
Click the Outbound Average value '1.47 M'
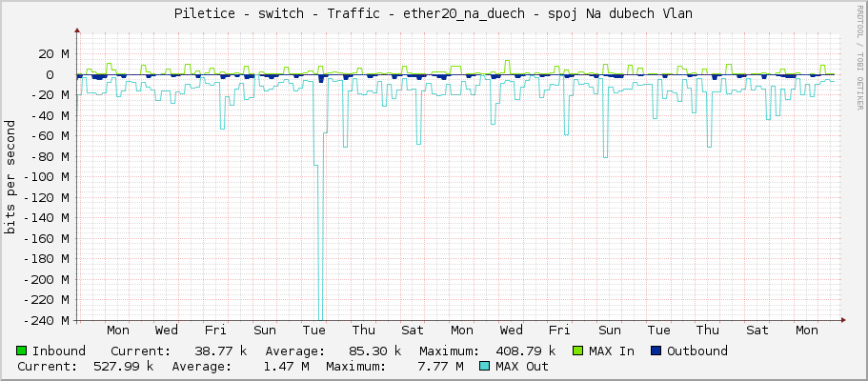point(288,366)
